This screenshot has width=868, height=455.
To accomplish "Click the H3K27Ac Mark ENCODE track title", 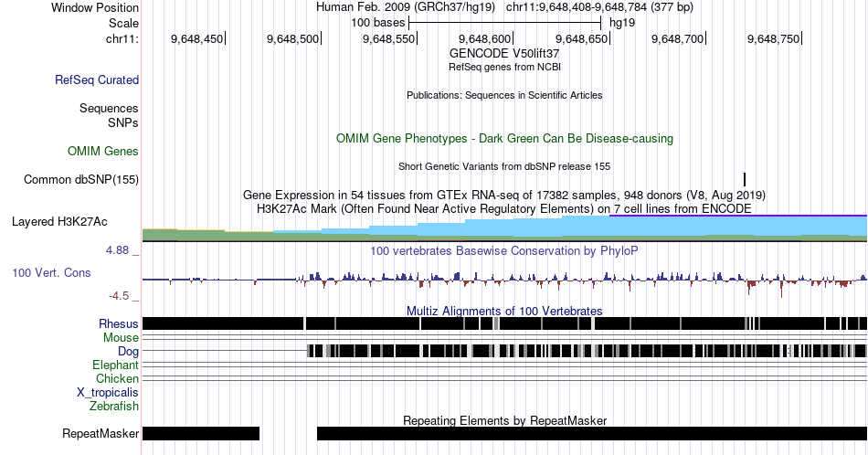I will 504,208.
